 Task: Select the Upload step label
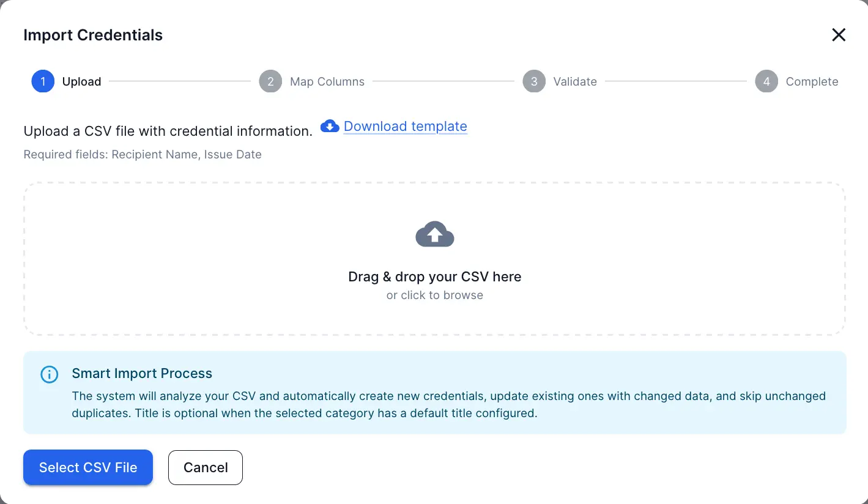[81, 81]
